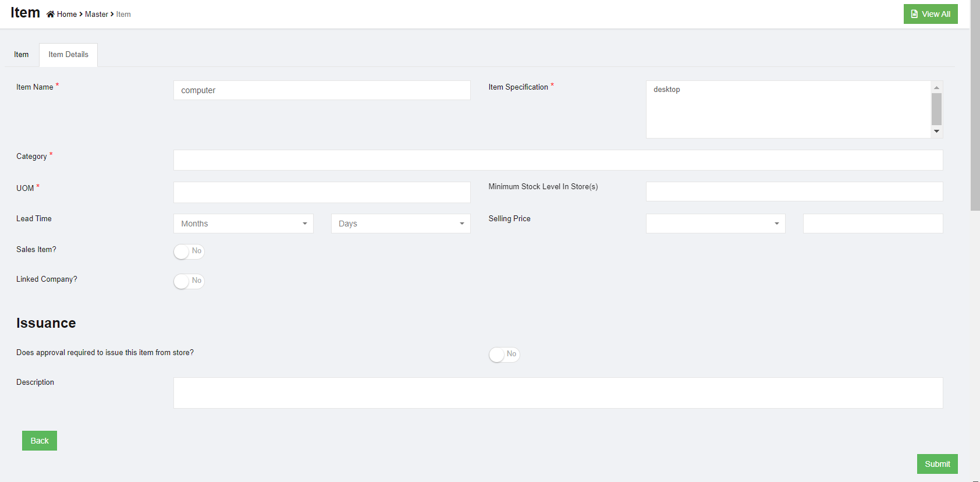Click the Item Name input field
Screen dimensions: 980x482
[322, 90]
